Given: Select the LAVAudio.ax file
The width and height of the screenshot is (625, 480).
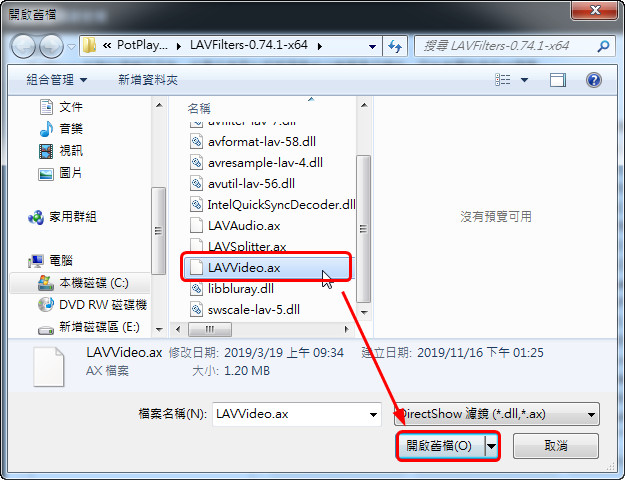Looking at the screenshot, I should click(244, 226).
